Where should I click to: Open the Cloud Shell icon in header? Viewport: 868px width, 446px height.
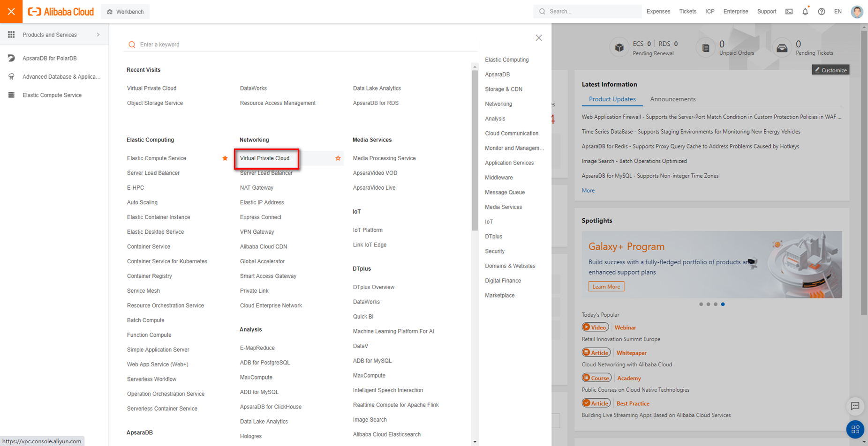(789, 12)
